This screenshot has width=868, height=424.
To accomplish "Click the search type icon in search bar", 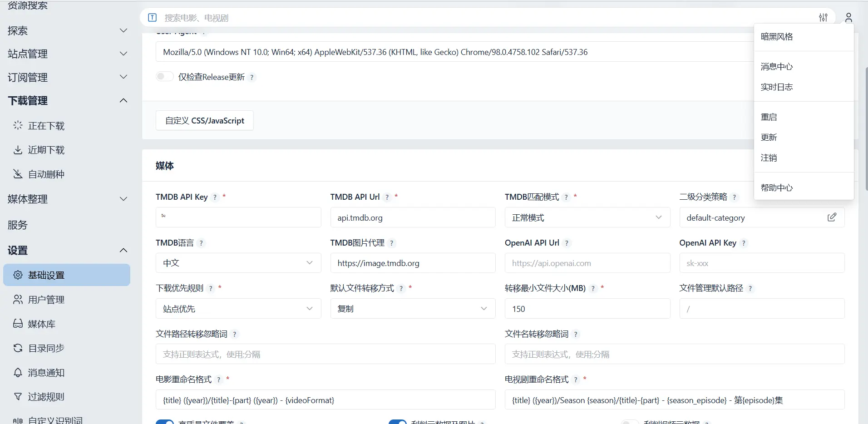I will pos(153,18).
